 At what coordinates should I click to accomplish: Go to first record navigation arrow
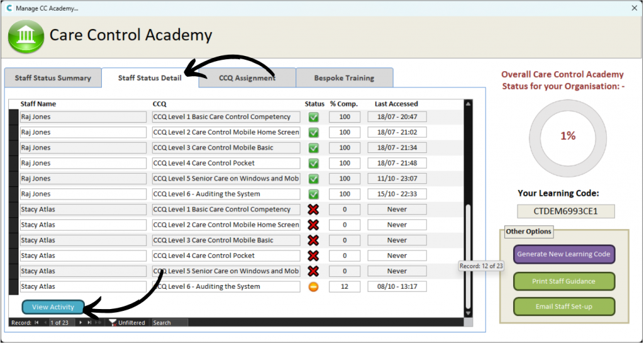37,323
